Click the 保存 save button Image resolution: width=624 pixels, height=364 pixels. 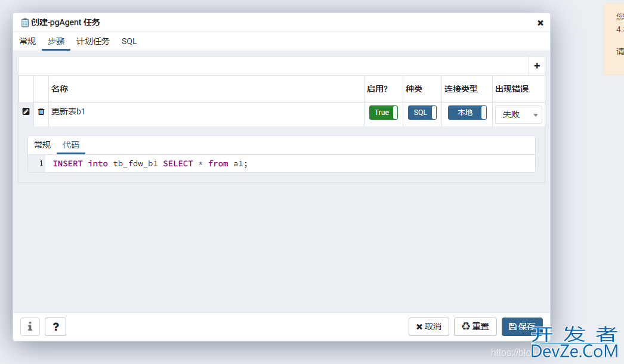[522, 326]
